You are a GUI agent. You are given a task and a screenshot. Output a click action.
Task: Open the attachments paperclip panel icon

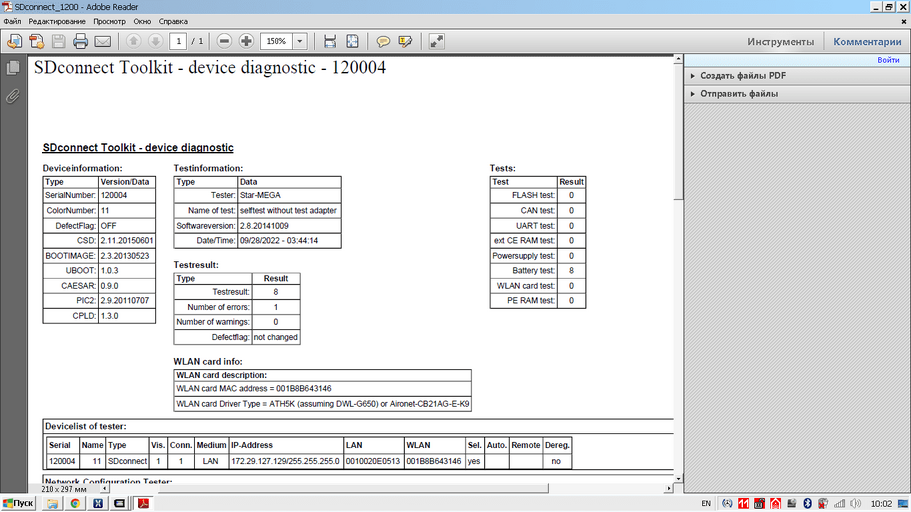(13, 96)
